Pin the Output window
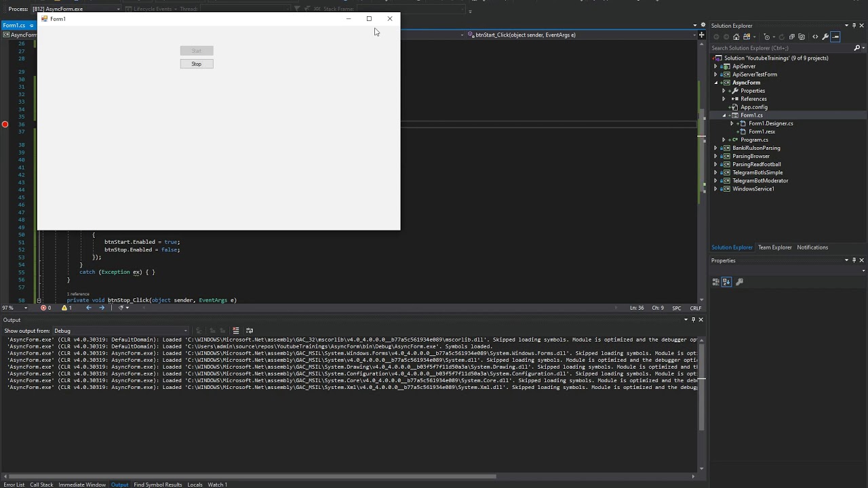The image size is (868, 488). [x=693, y=319]
